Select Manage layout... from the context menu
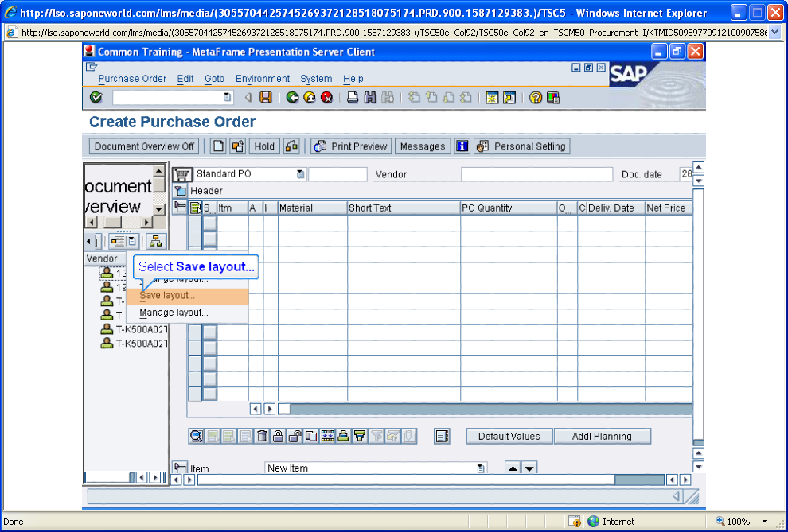 (187, 313)
